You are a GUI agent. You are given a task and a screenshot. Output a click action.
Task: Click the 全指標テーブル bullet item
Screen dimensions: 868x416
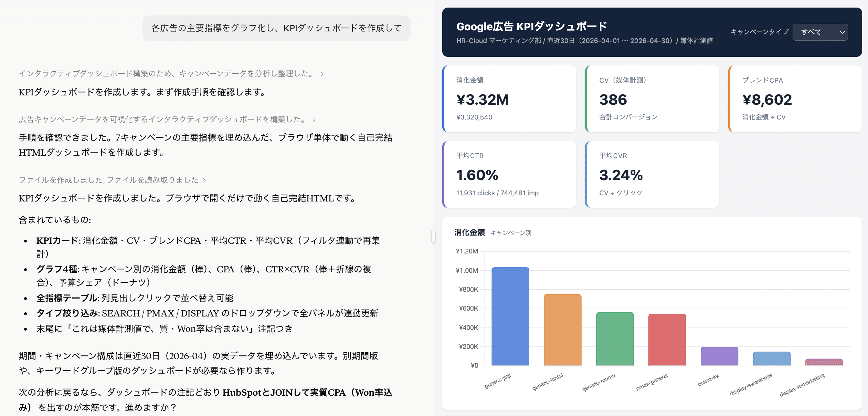[135, 298]
